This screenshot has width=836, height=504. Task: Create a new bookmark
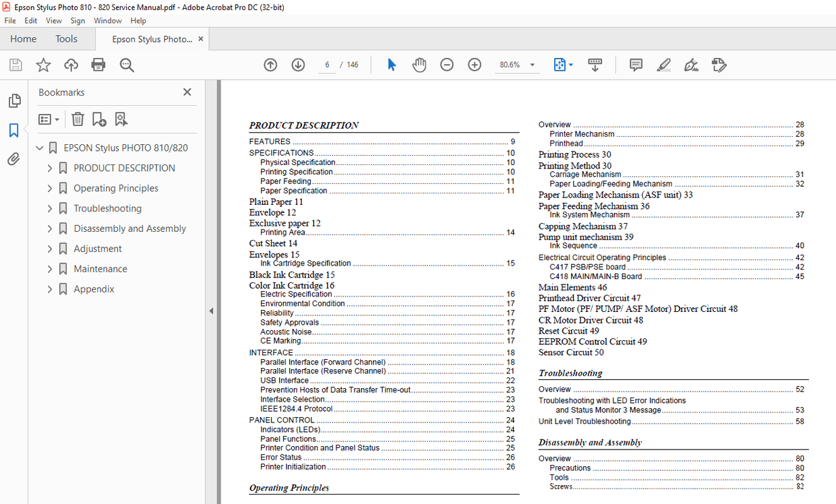98,119
